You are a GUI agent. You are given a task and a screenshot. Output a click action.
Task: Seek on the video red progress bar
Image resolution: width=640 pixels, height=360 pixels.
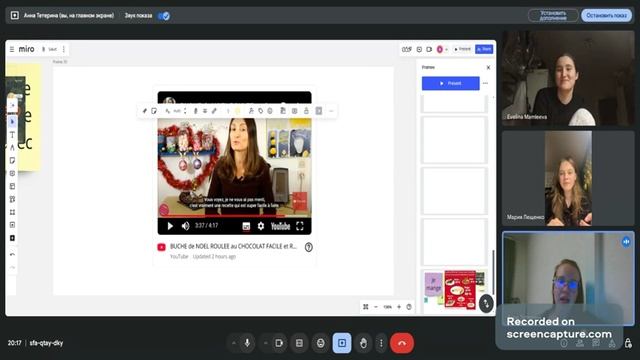click(x=234, y=216)
